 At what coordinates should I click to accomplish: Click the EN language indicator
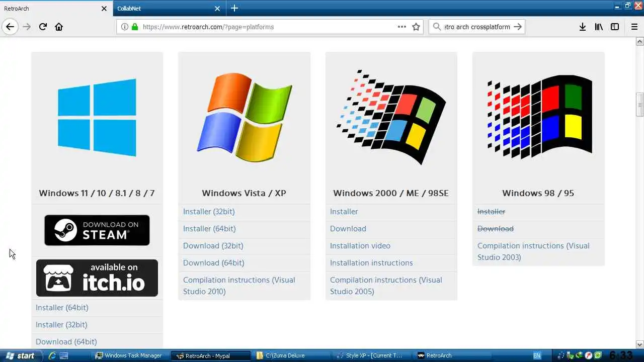pos(537,355)
